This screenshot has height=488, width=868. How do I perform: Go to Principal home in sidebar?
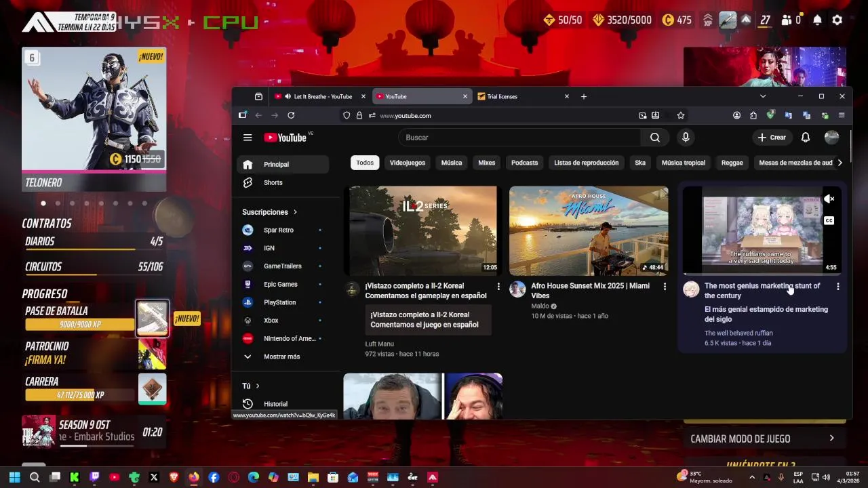tap(283, 164)
